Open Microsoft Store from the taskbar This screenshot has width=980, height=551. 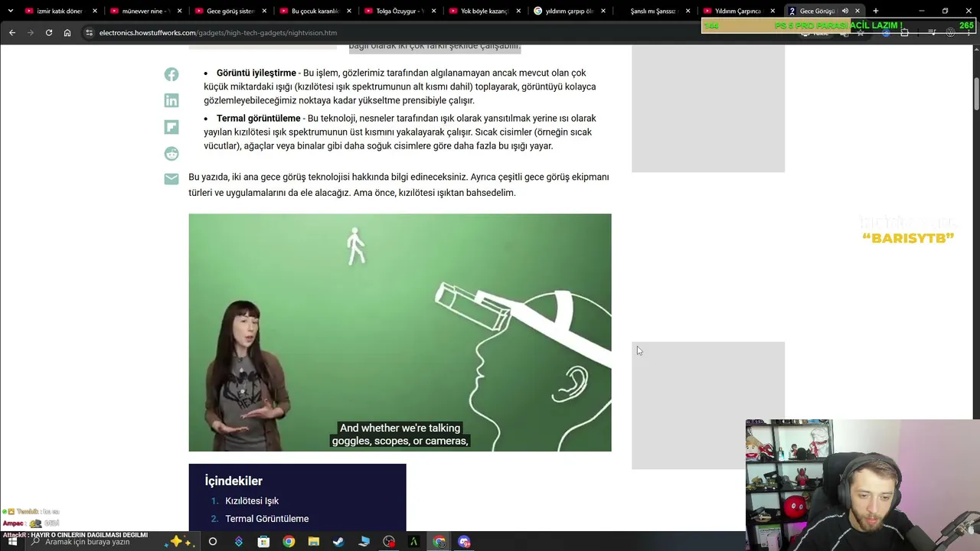click(x=263, y=542)
